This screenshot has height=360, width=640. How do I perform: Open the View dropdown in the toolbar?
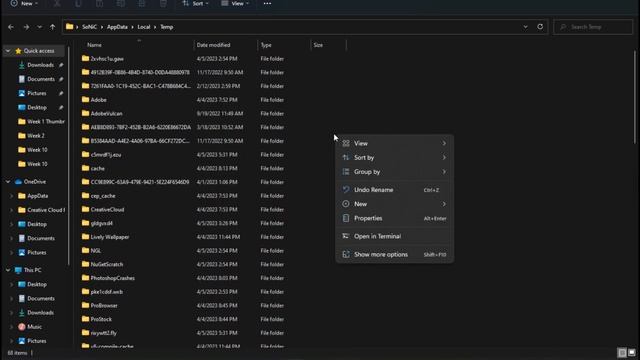(x=235, y=3)
